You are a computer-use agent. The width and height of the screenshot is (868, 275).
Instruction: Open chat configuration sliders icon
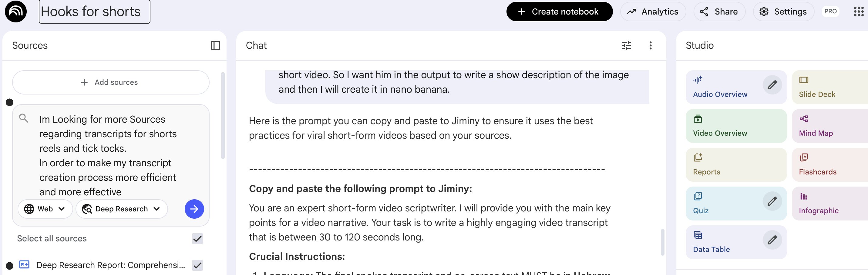pos(626,45)
